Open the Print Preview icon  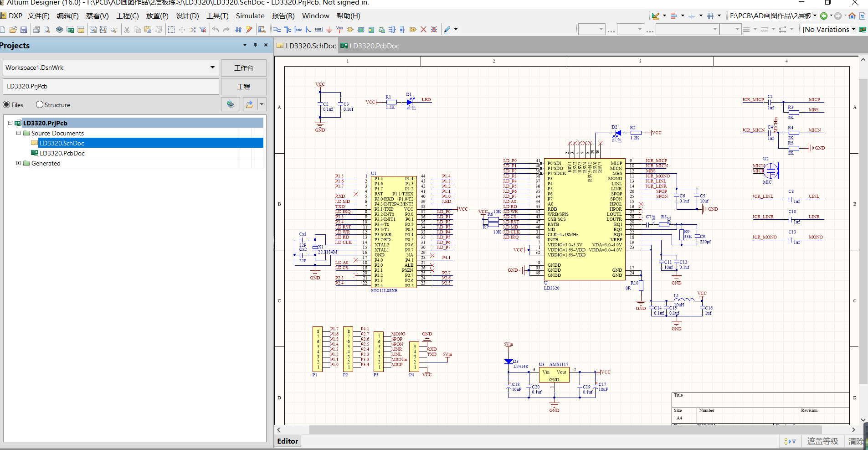point(46,30)
